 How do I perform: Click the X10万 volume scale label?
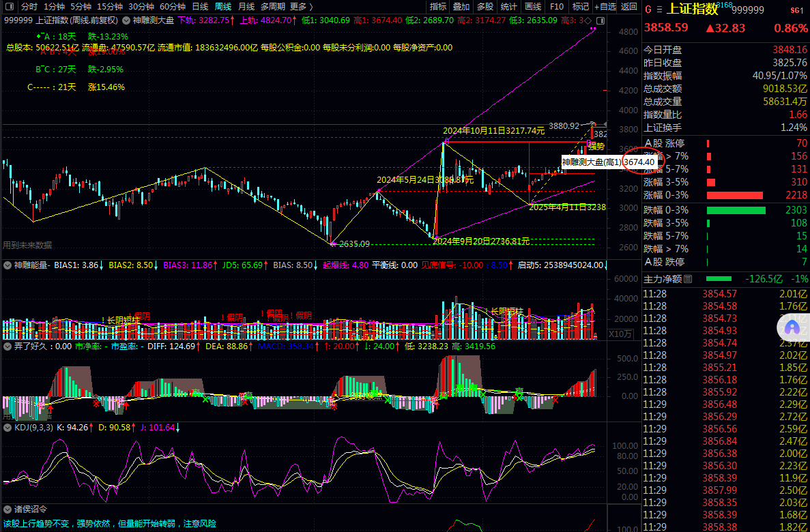tap(619, 334)
